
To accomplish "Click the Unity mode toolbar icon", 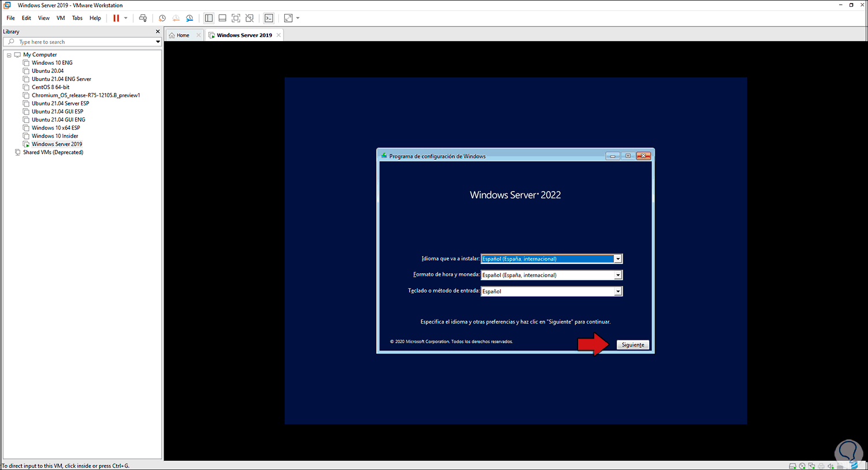I will [x=249, y=18].
